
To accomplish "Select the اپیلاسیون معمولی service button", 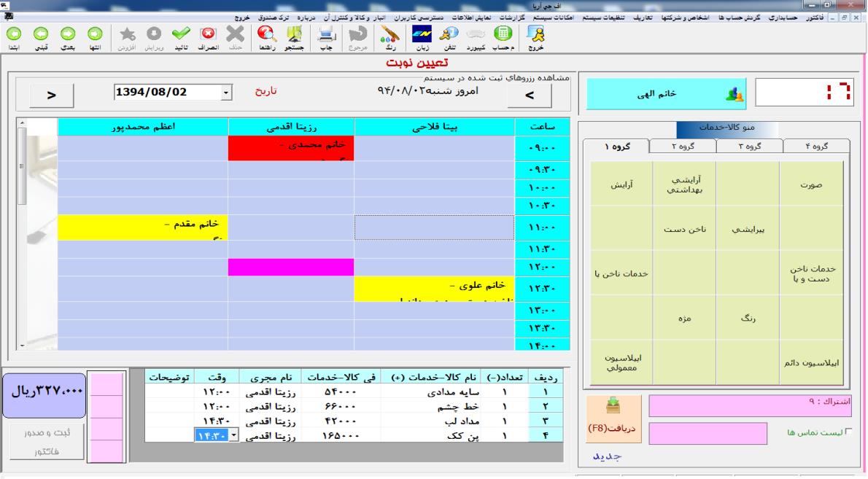I will [x=621, y=362].
